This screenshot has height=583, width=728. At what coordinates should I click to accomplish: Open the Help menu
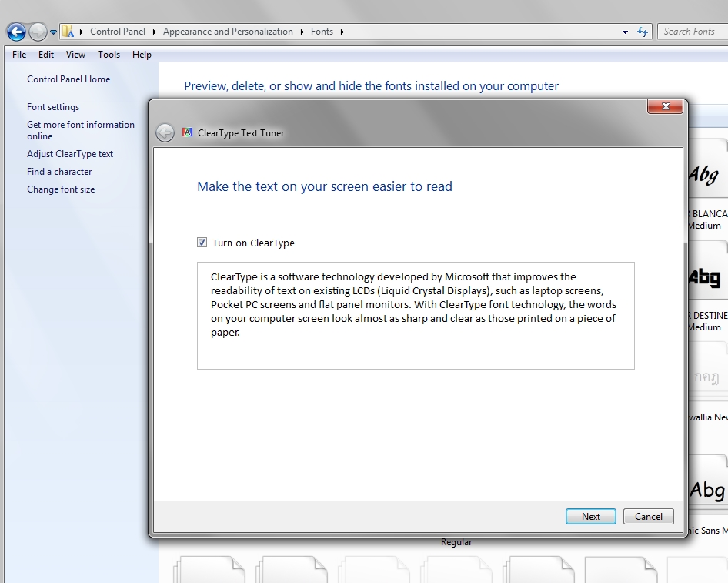[x=142, y=55]
